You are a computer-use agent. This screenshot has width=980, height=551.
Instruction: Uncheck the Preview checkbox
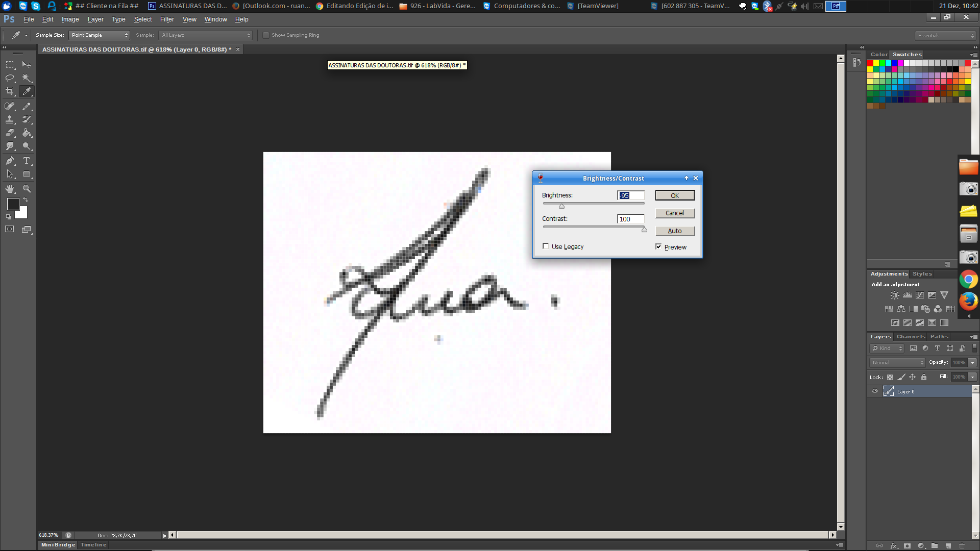click(658, 246)
